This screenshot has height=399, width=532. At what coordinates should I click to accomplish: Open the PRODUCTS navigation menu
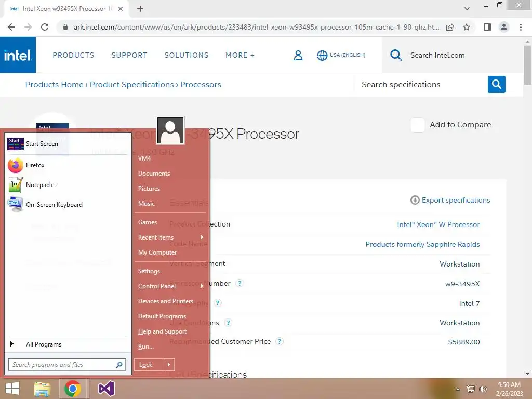(73, 55)
